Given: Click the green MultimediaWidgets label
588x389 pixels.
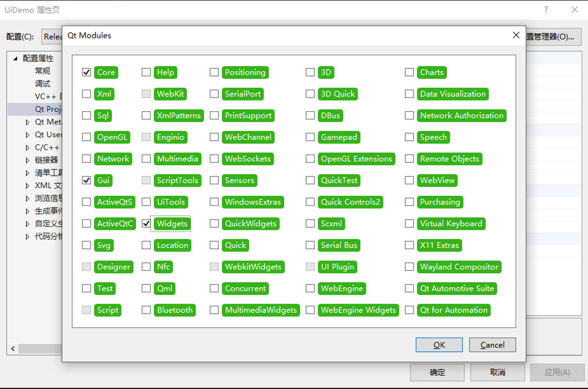Looking at the screenshot, I should click(261, 310).
